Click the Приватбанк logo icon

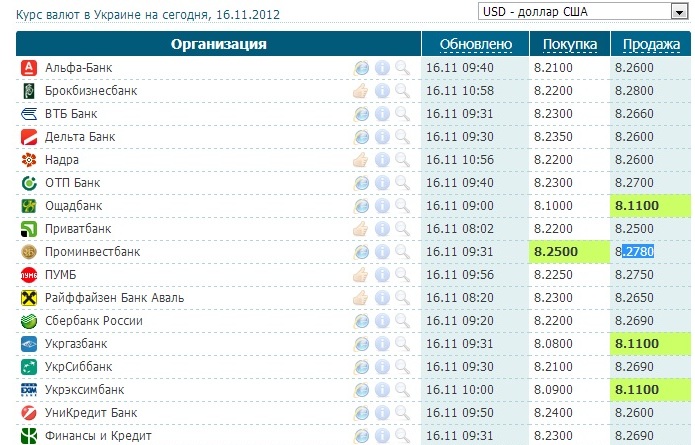coord(29,229)
